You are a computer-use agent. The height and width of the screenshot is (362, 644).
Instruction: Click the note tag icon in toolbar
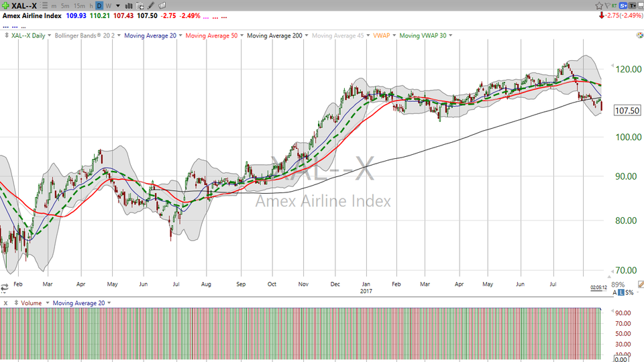pos(162,6)
